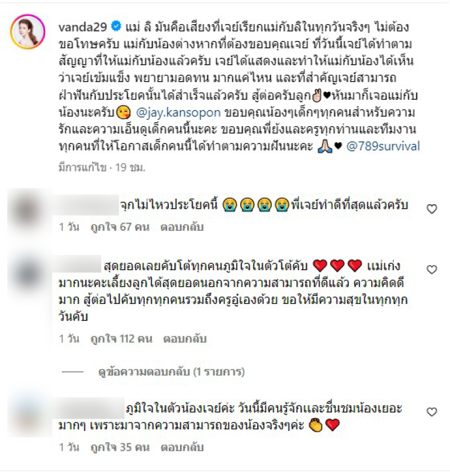The height and width of the screenshot is (476, 450).
Task: Open the @789survival mention
Action: (x=383, y=146)
